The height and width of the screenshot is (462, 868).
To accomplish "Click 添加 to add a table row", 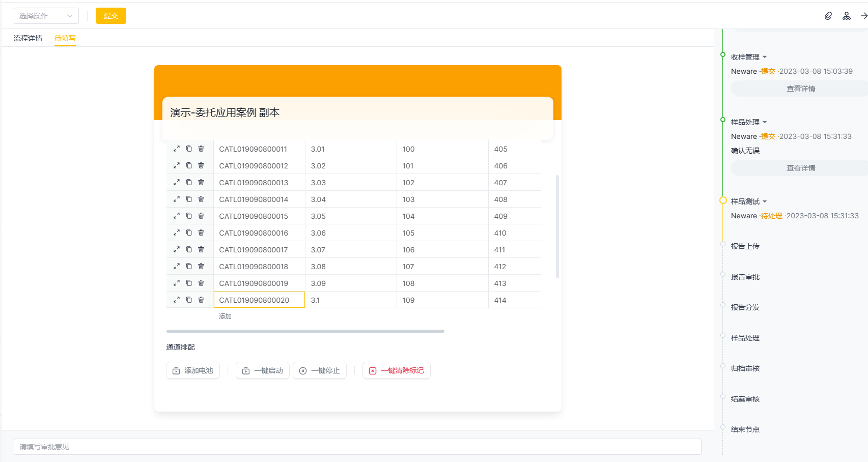I will click(x=225, y=316).
